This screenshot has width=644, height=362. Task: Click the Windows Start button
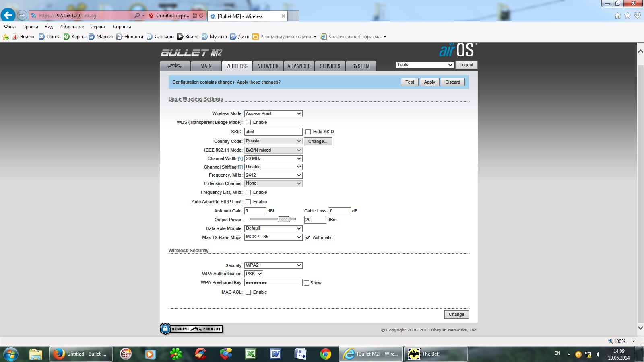tap(11, 354)
